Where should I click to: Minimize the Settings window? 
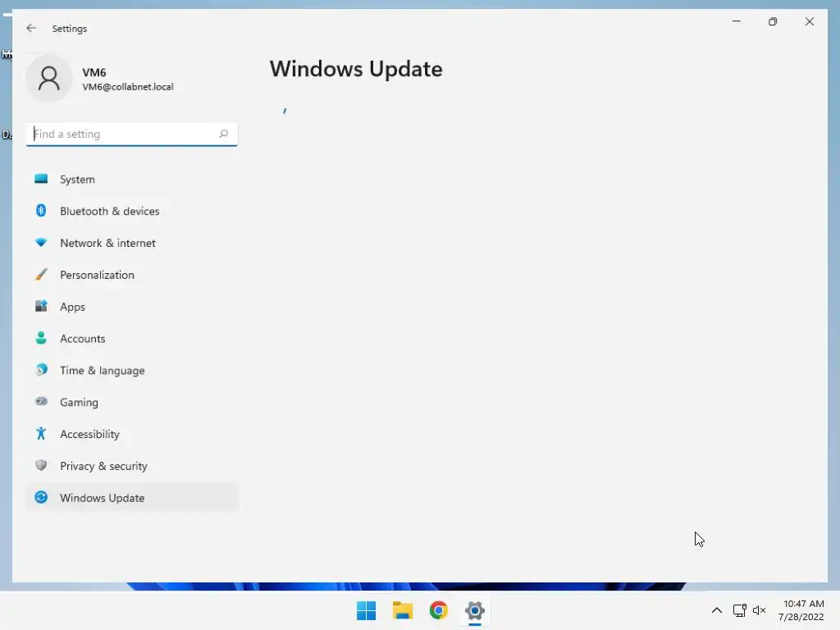(x=737, y=21)
